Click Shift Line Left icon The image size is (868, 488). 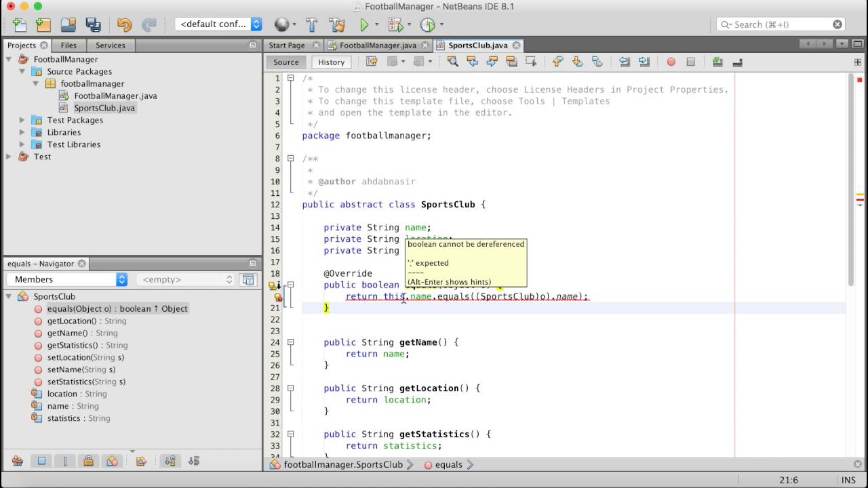point(625,62)
